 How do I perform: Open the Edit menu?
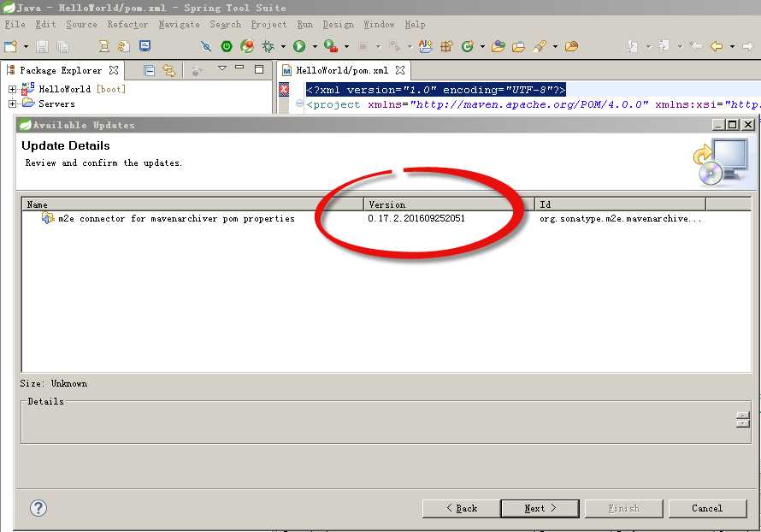click(45, 24)
